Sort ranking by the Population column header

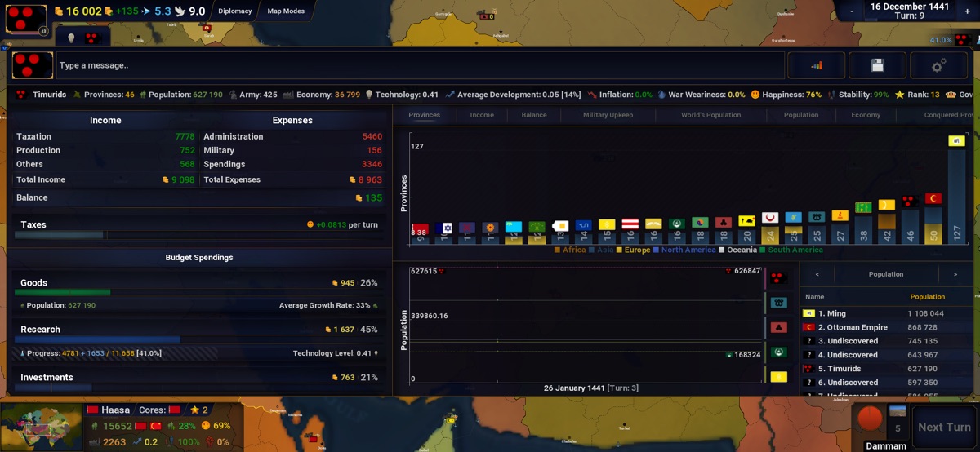click(927, 297)
